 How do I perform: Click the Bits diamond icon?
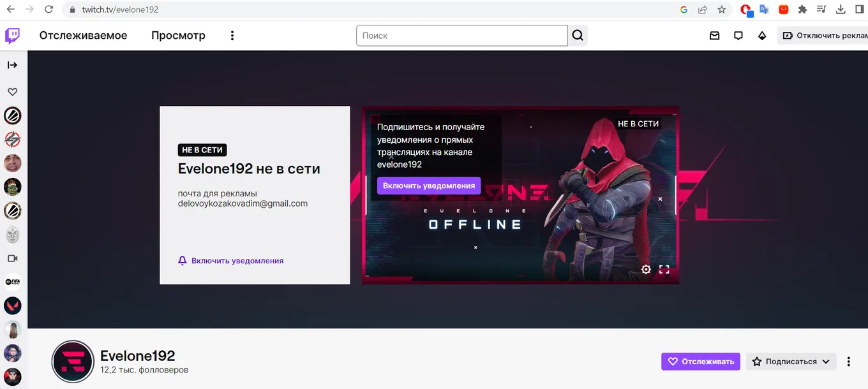(x=762, y=36)
